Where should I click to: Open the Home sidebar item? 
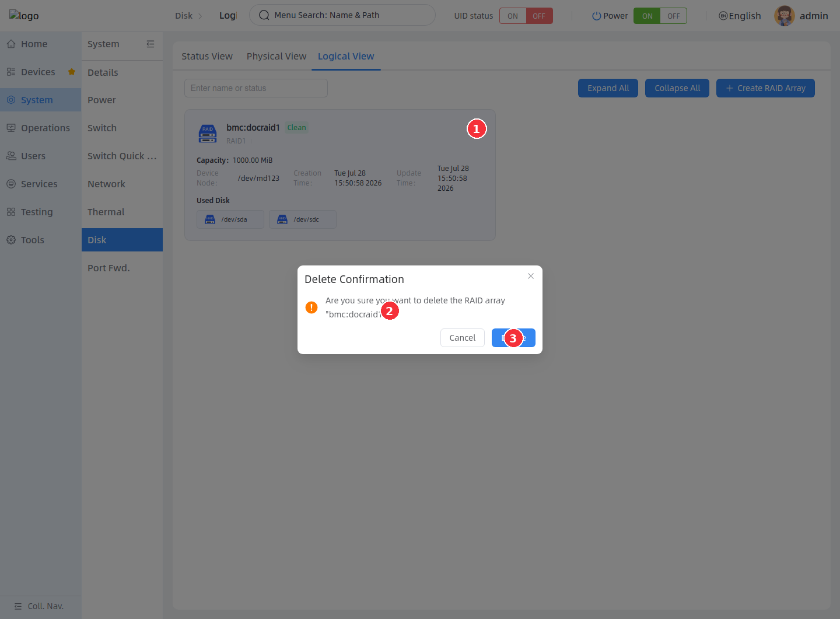point(40,44)
